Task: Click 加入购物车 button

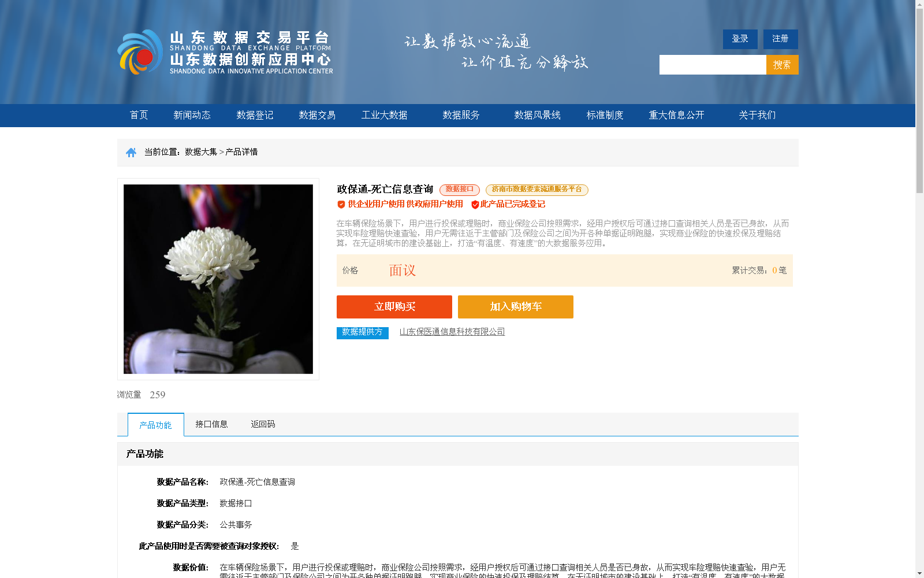Action: [x=516, y=307]
